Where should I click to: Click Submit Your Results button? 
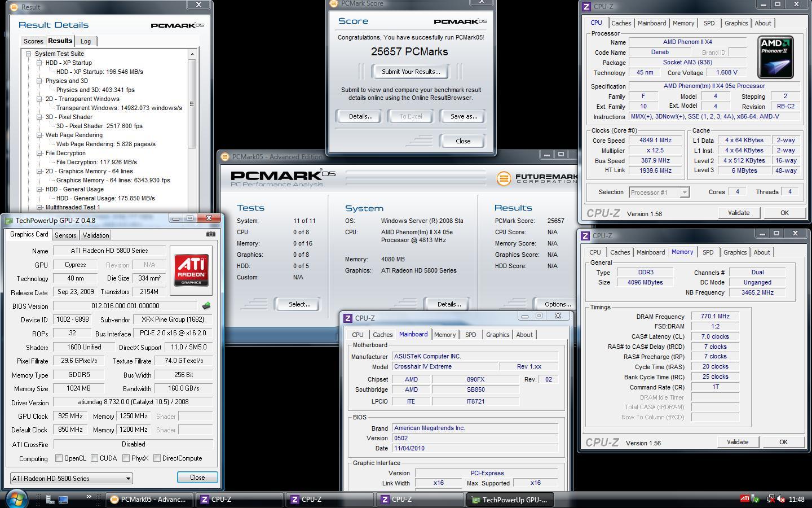[x=411, y=72]
